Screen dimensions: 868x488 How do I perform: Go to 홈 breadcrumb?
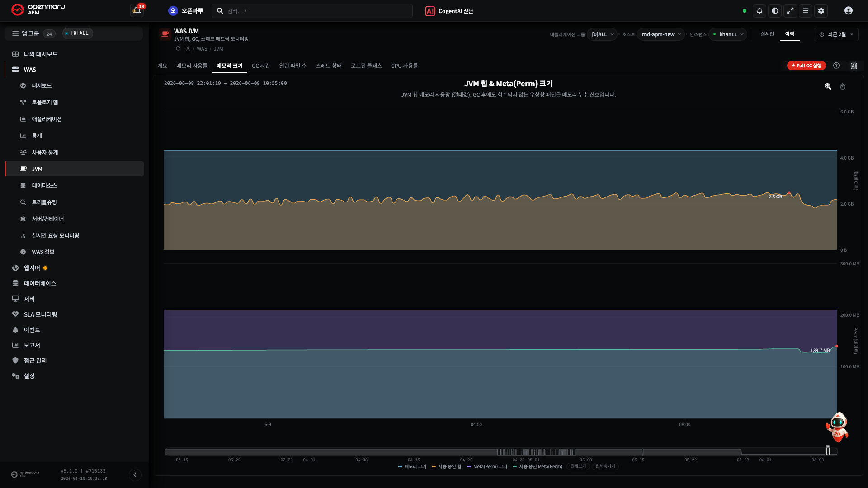tap(188, 49)
